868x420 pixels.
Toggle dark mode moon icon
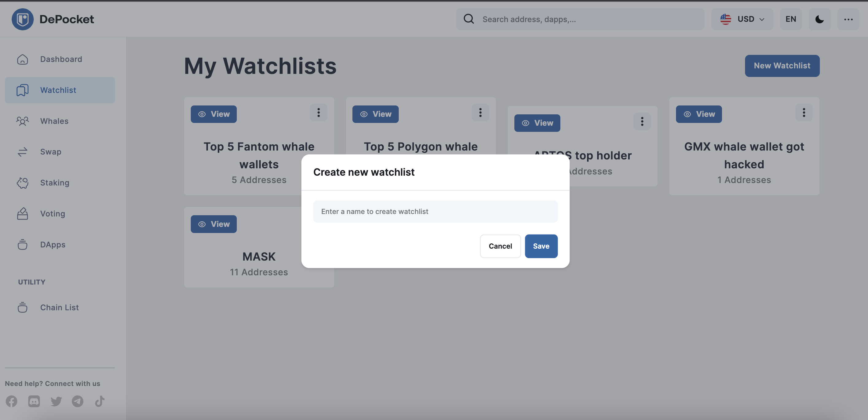[x=820, y=19]
